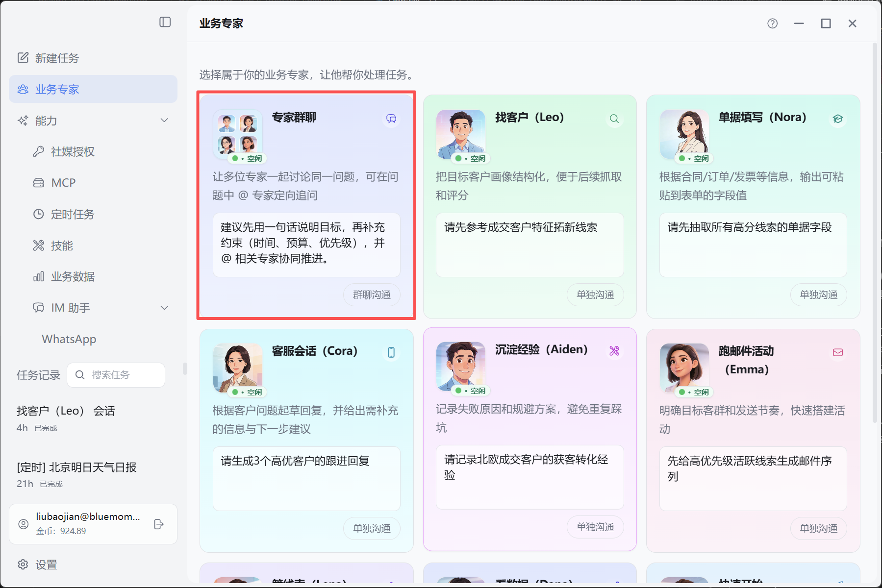
Task: Click the 金币: 924.89 balance text
Action: coord(61,531)
